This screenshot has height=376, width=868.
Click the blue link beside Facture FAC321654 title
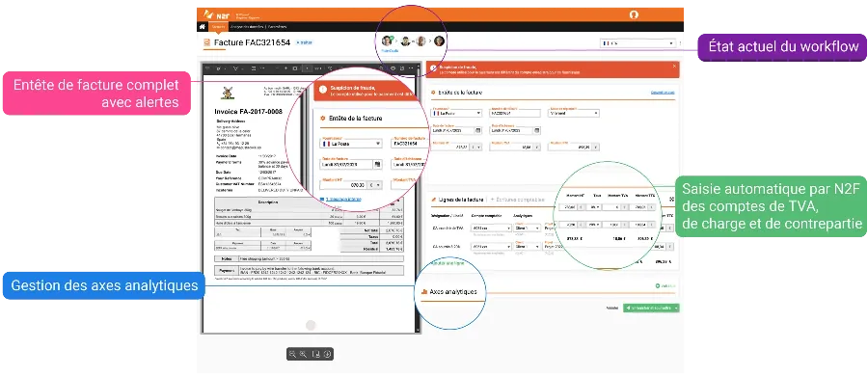coord(305,42)
